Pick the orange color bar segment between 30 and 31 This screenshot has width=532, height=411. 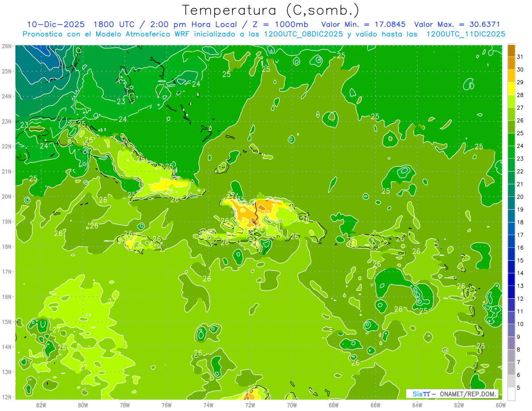click(x=511, y=63)
